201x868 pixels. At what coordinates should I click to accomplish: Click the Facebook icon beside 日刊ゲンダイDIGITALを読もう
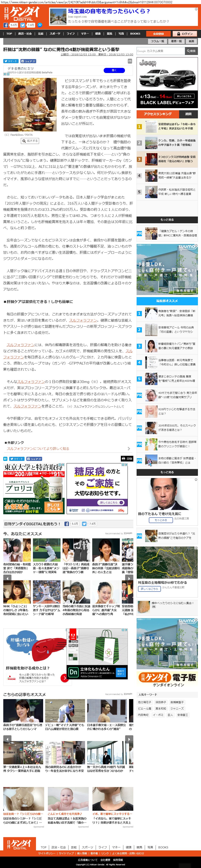click(x=67, y=524)
